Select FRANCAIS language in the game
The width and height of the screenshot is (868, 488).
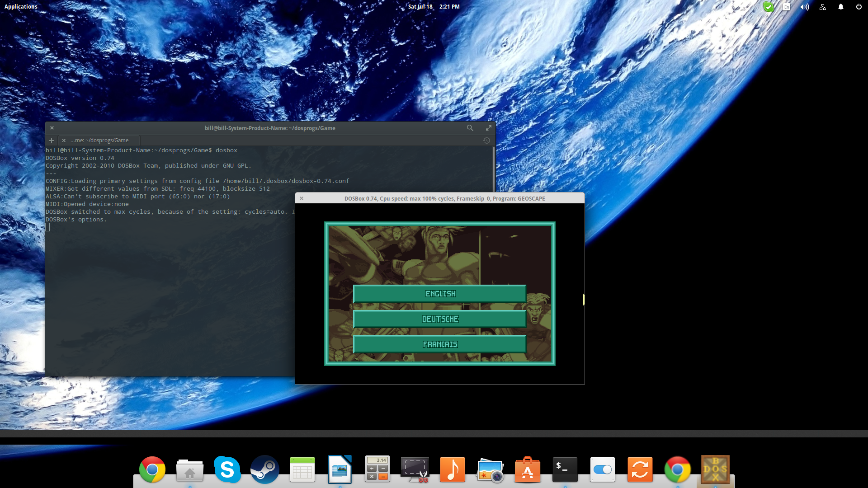439,344
